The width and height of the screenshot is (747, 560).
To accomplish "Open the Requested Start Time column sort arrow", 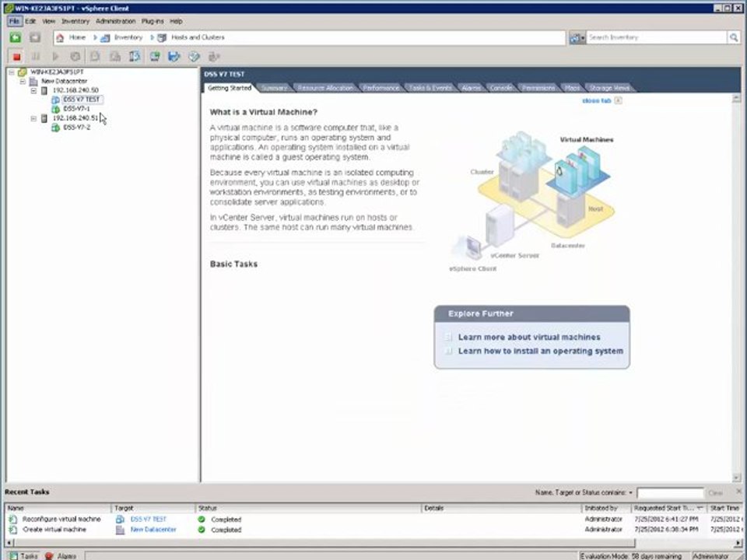I will pos(700,508).
